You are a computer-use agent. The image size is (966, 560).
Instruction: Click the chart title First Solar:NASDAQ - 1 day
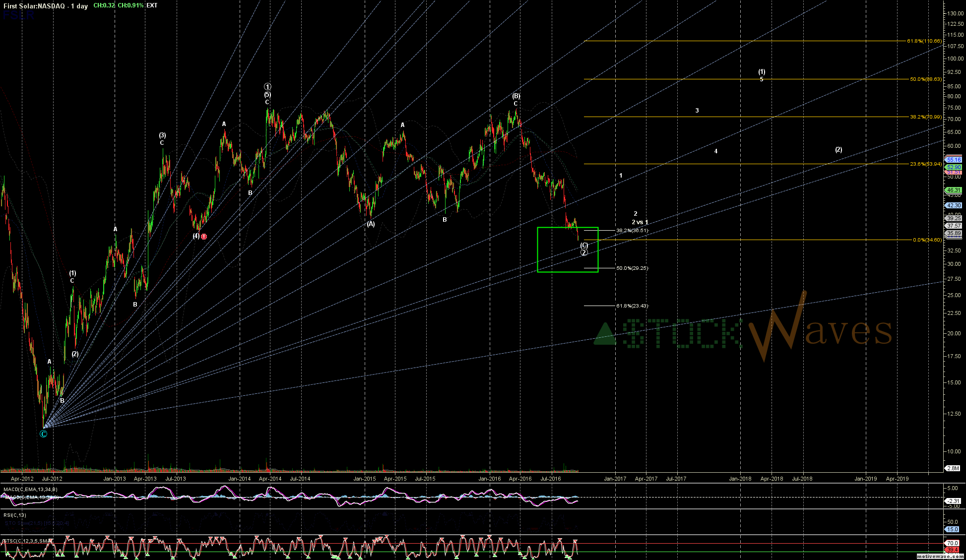point(46,6)
